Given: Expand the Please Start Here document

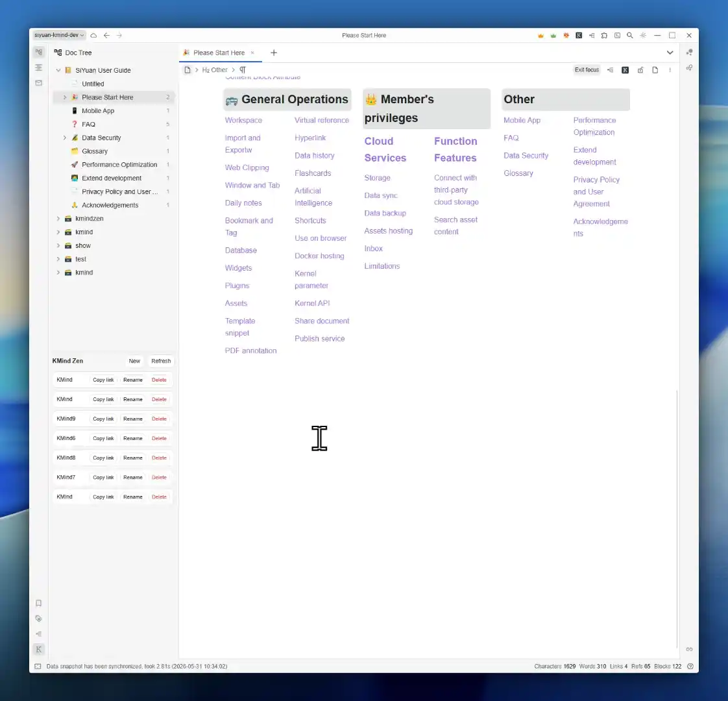Looking at the screenshot, I should (64, 97).
